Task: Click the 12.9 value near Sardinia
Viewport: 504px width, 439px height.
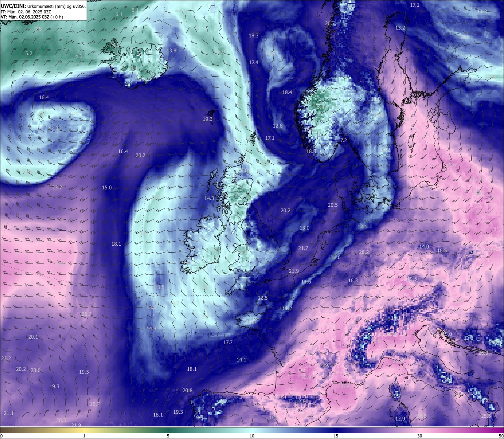Action: tap(400, 419)
